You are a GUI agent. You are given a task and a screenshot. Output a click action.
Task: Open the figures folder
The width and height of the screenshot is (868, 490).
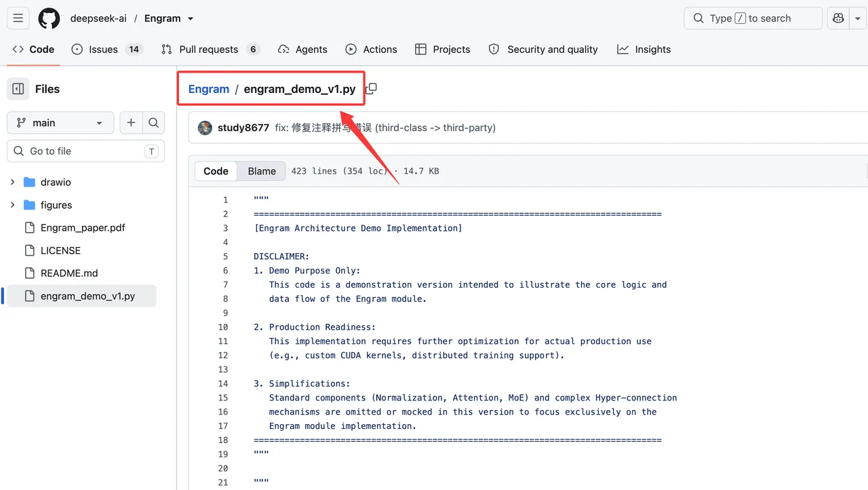pyautogui.click(x=56, y=205)
